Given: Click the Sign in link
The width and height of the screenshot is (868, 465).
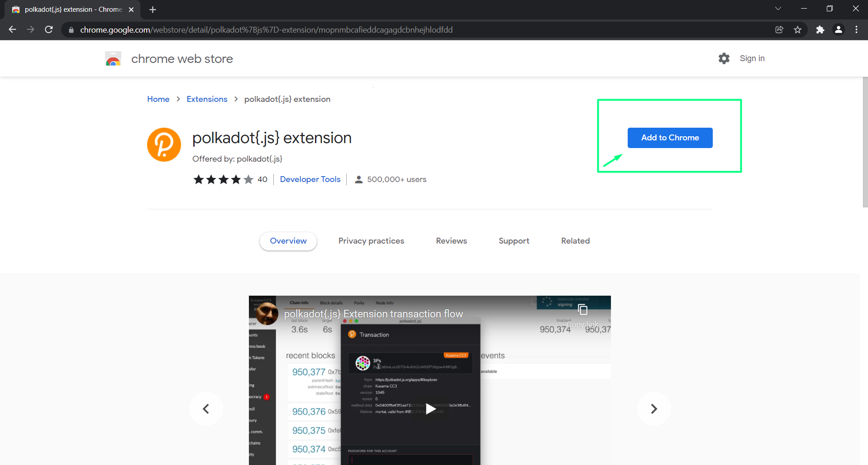Looking at the screenshot, I should (x=752, y=58).
